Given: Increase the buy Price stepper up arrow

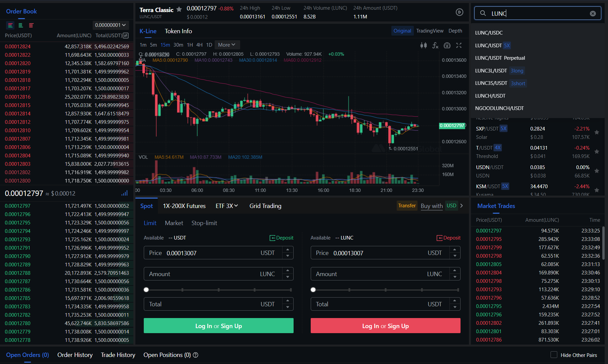Looking at the screenshot, I should [x=288, y=250].
